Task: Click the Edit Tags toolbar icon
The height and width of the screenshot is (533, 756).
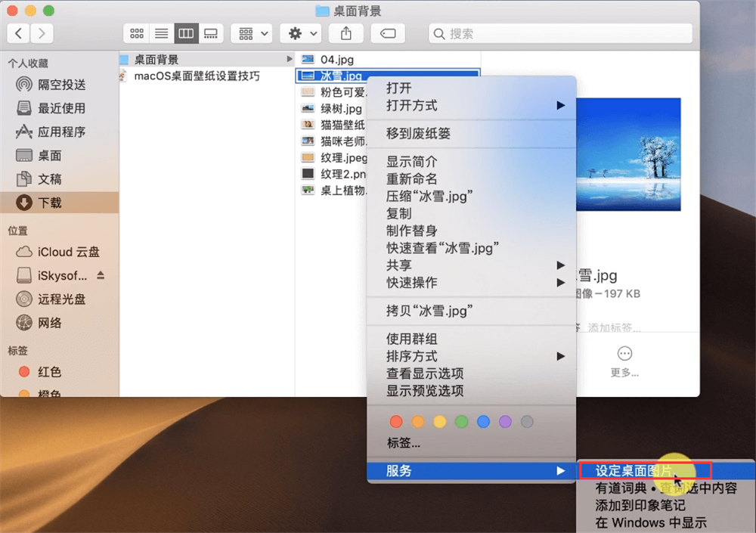Action: (x=387, y=33)
